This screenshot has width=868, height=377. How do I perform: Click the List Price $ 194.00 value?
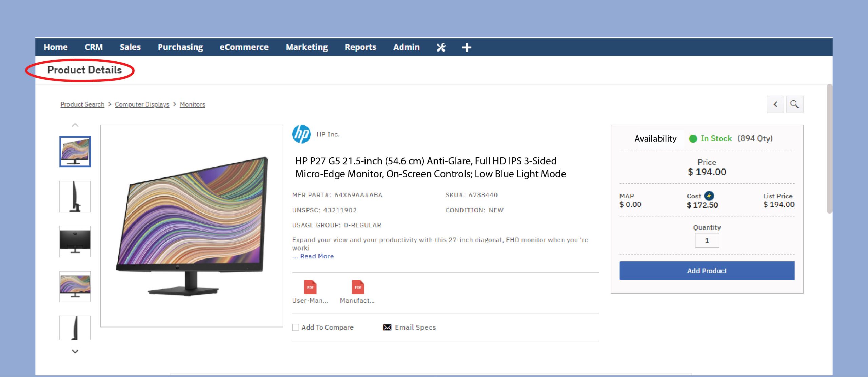778,204
